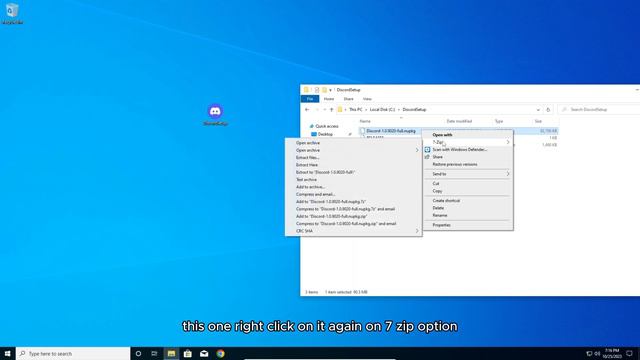Screen dimensions: 640x360
Task: Open the File ribbon tab
Action: (x=310, y=99)
